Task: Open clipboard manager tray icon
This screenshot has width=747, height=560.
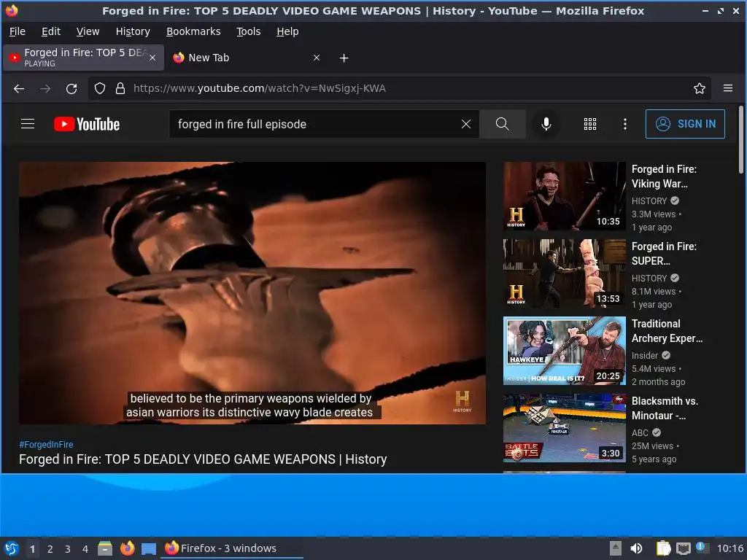Action: tap(663, 548)
